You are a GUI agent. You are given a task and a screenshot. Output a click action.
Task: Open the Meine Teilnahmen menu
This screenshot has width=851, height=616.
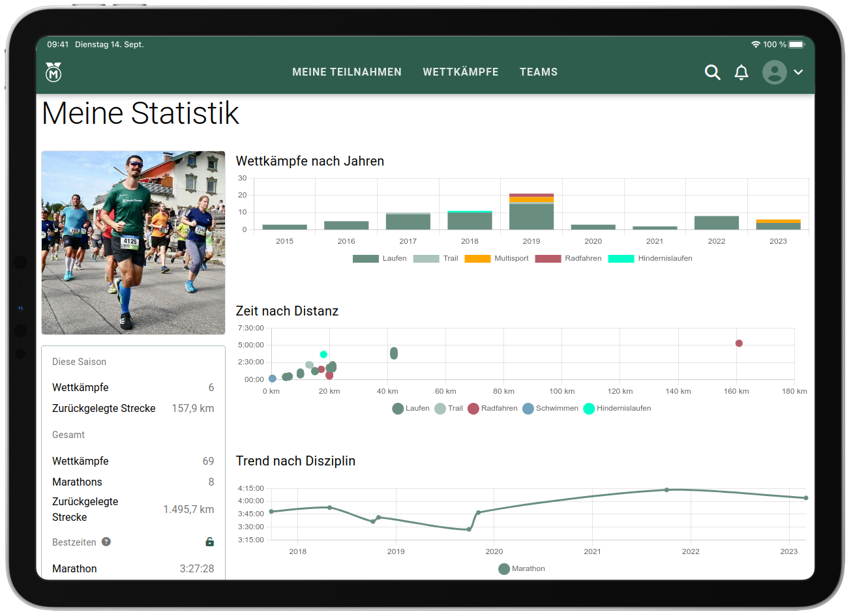click(x=347, y=72)
